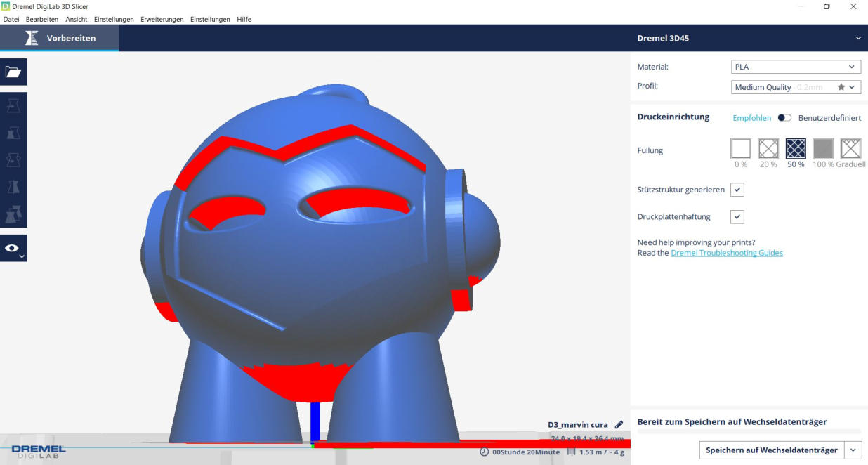The image size is (868, 465).
Task: Click the Dremel DigiLab logo
Action: point(39,451)
